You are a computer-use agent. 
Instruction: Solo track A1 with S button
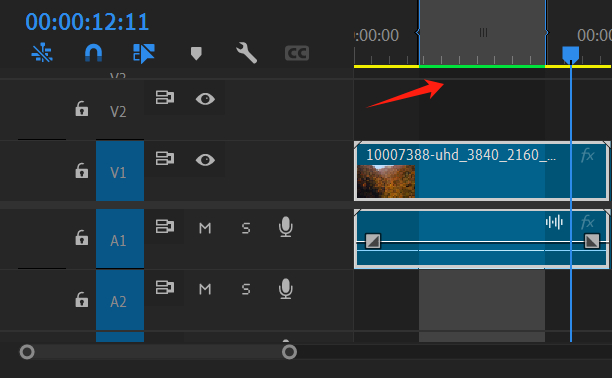coord(246,228)
